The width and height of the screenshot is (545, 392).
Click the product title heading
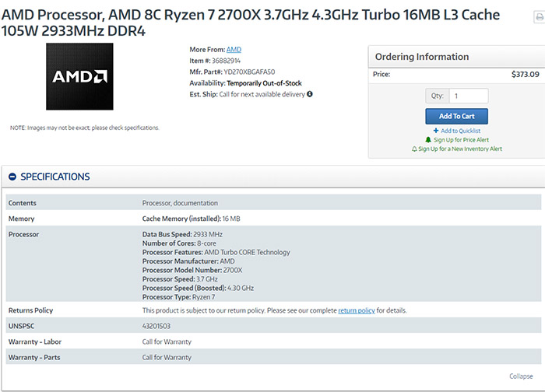click(x=250, y=23)
